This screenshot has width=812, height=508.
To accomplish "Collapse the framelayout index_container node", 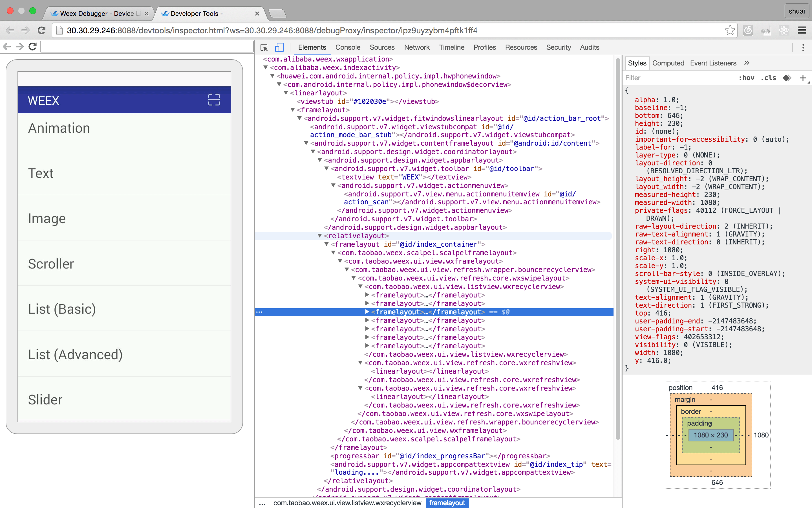I will pyautogui.click(x=326, y=244).
